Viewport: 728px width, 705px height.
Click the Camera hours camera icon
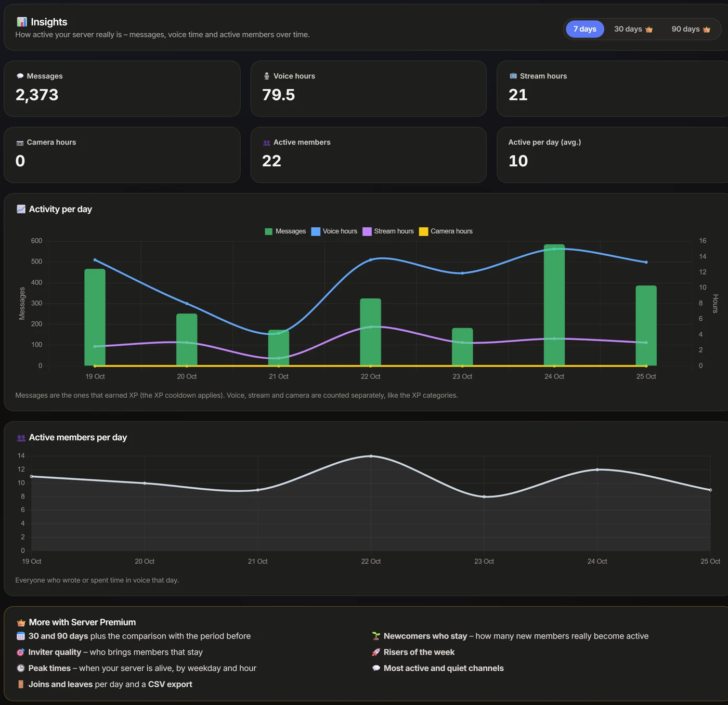[20, 142]
